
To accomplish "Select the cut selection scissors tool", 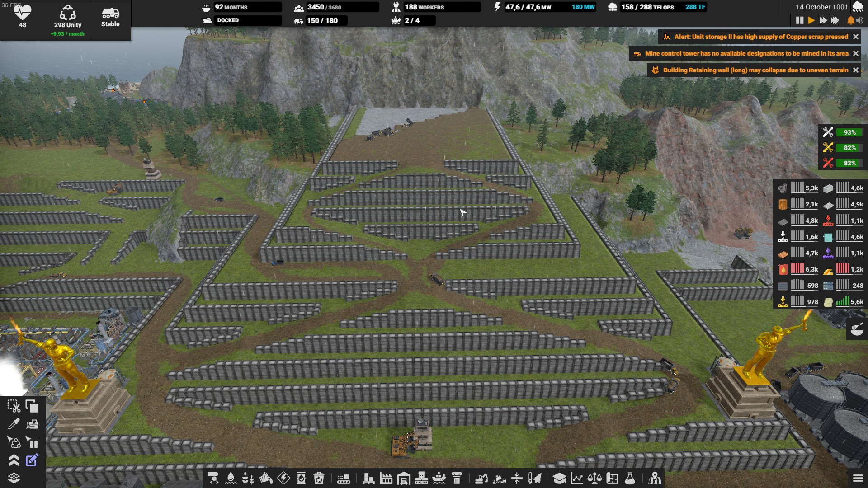I will click(x=14, y=406).
